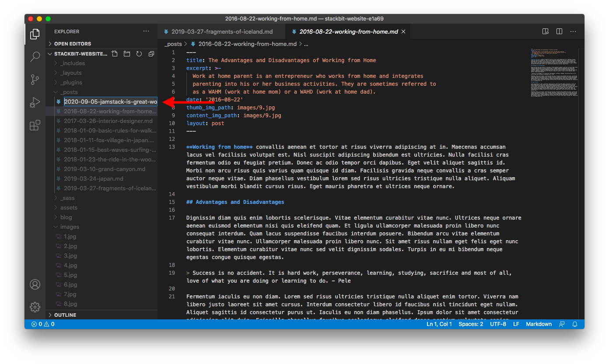The image size is (609, 364).
Task: Expand the _sass folder
Action: (101, 198)
